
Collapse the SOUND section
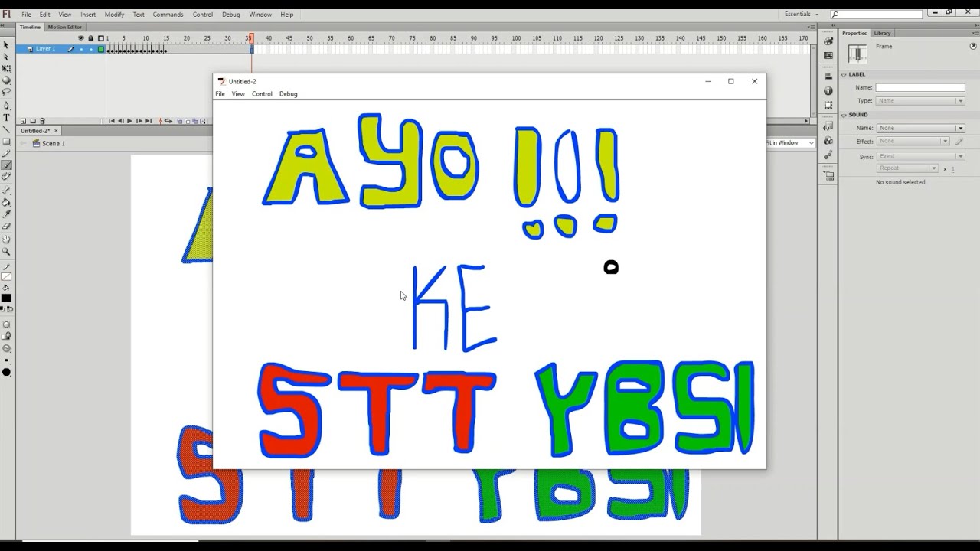[844, 115]
